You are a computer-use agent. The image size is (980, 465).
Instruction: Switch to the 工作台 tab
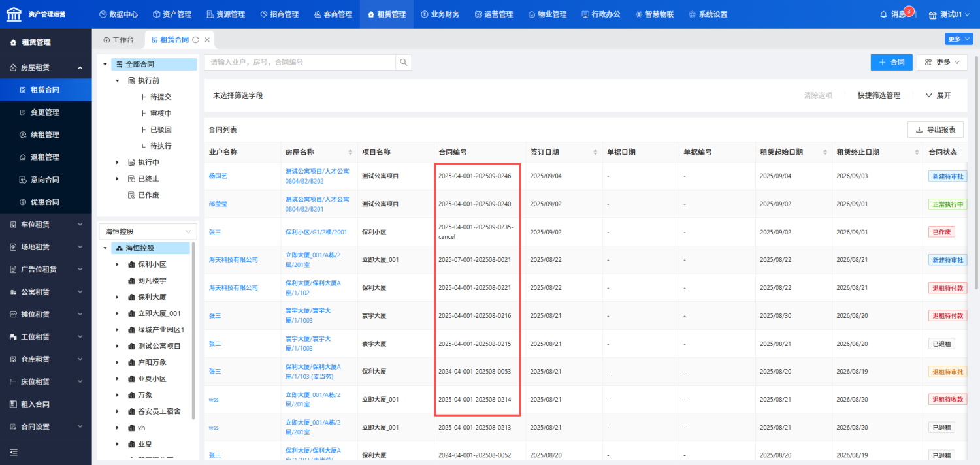click(x=118, y=40)
